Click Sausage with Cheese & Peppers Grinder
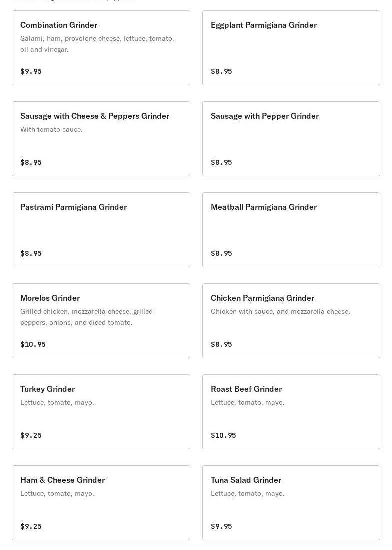392x550 pixels. (95, 116)
